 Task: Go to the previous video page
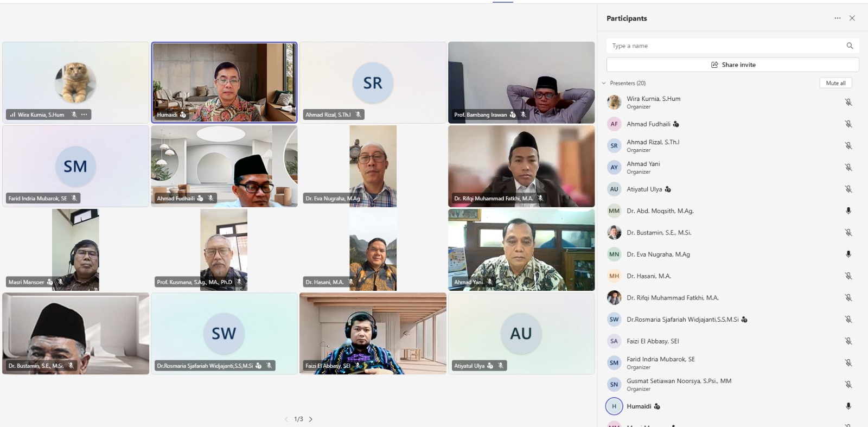tap(286, 419)
